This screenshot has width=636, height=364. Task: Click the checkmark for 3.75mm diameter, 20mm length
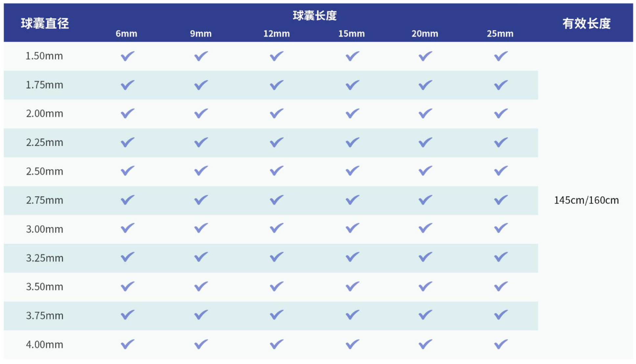point(425,315)
